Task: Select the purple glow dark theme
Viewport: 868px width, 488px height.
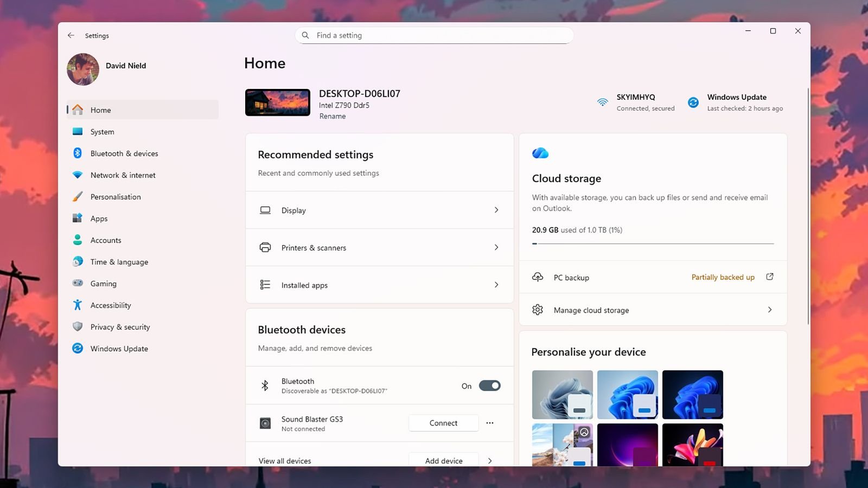Action: (x=628, y=445)
